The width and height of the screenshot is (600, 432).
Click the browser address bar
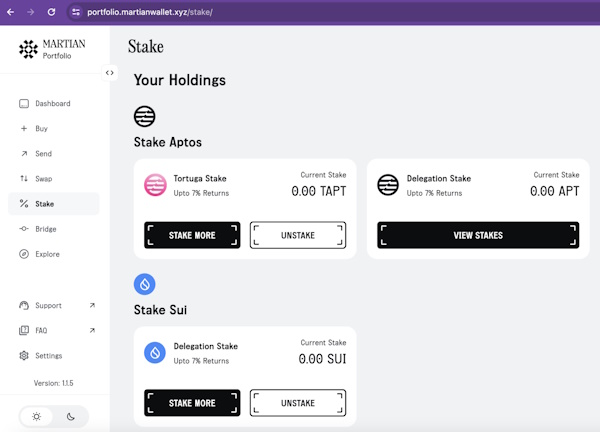[300, 12]
